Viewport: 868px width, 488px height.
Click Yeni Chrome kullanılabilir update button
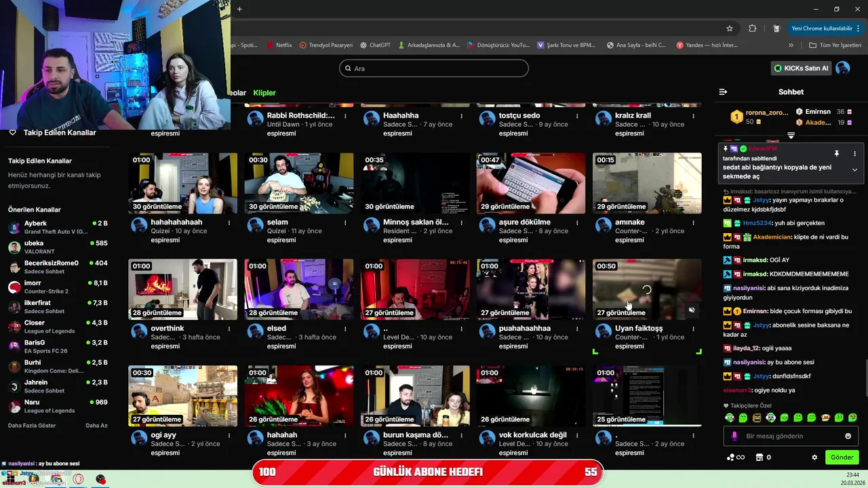[x=826, y=28]
